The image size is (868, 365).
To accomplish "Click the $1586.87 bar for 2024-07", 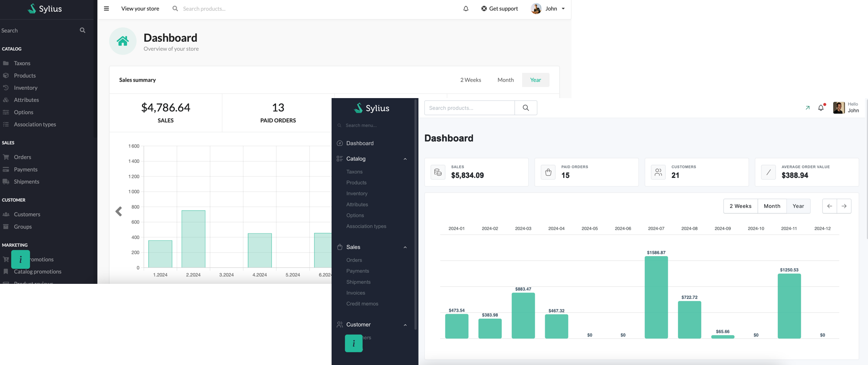I will click(656, 297).
